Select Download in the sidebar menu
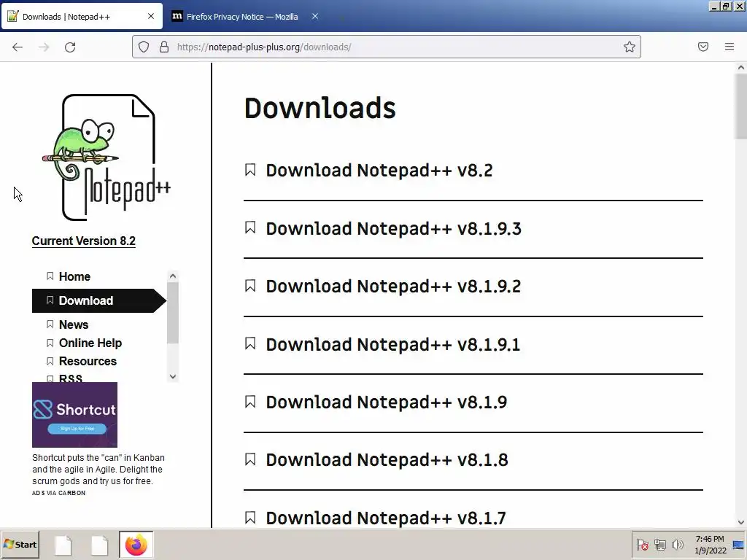This screenshot has height=560, width=747. point(99,300)
